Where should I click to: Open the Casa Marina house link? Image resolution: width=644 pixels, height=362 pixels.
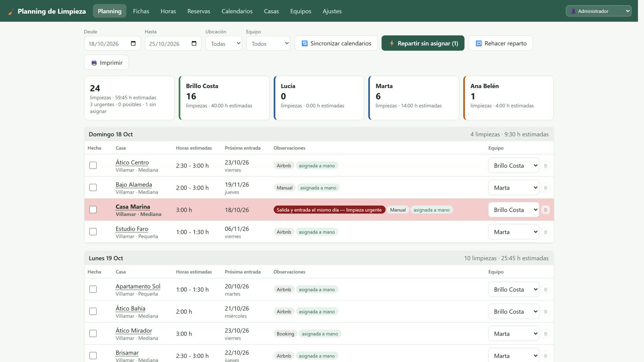coord(132,207)
